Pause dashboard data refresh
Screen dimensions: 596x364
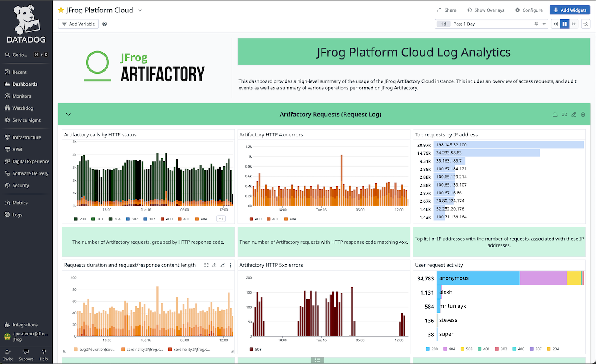tap(565, 24)
